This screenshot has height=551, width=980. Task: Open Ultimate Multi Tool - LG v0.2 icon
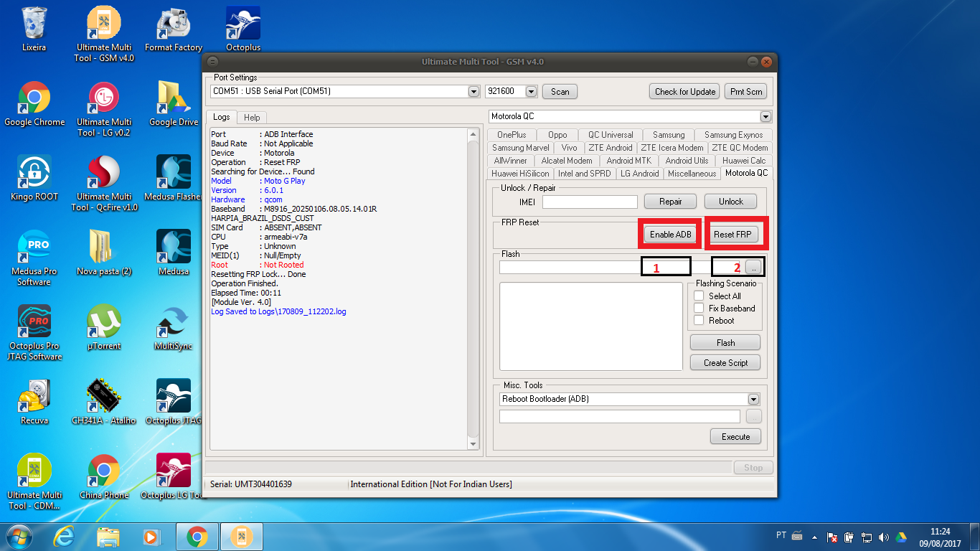point(104,109)
